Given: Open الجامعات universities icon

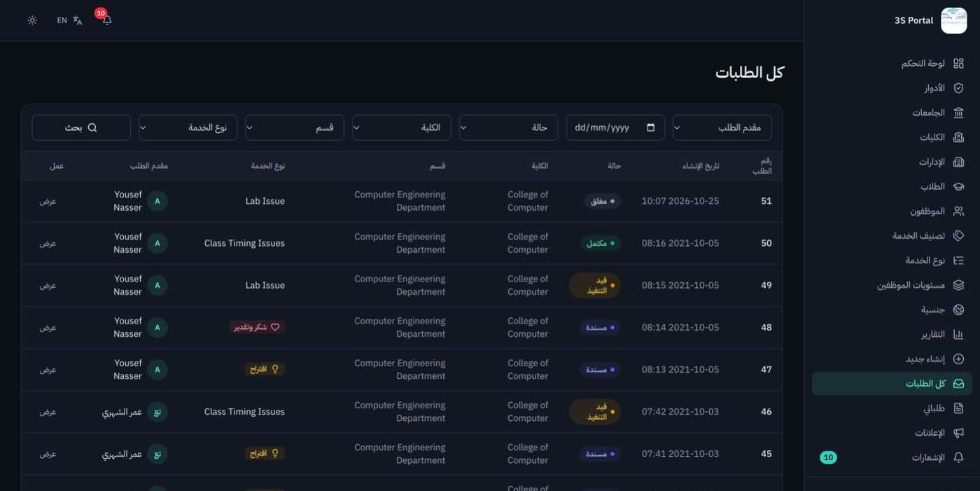Looking at the screenshot, I should click(958, 113).
